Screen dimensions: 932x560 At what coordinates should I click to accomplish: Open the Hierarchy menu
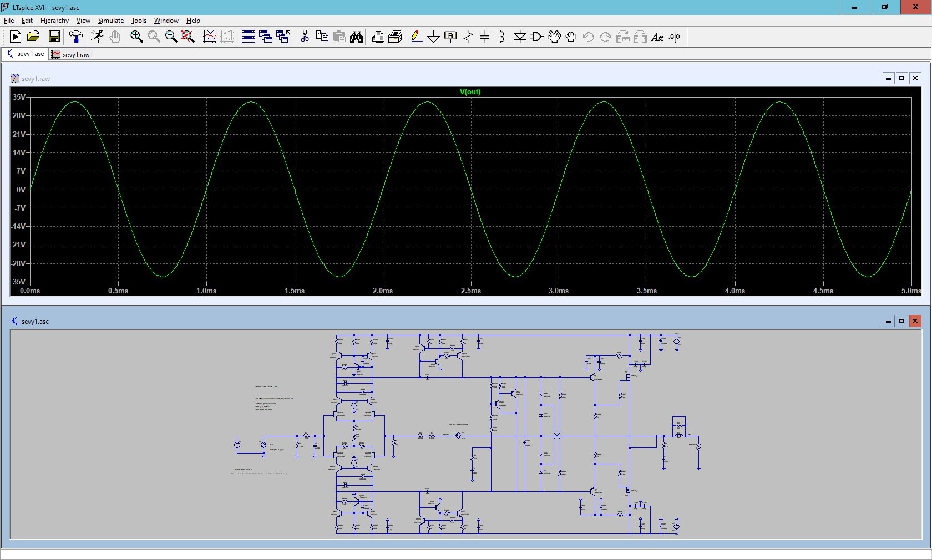(x=54, y=21)
